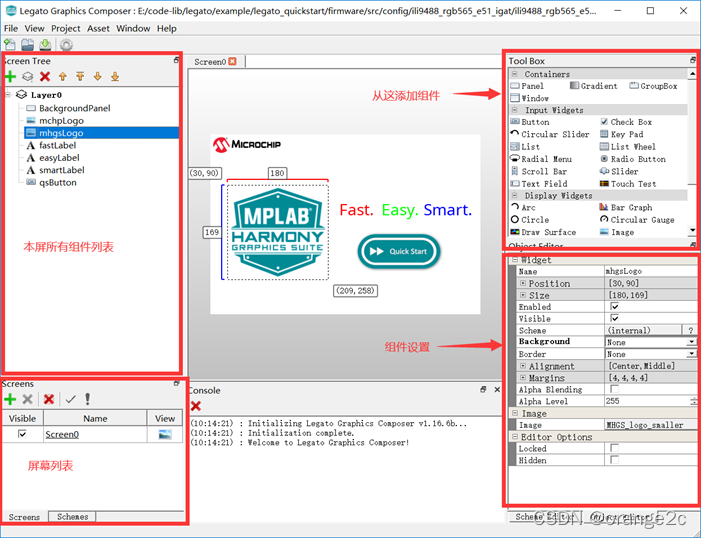The image size is (701, 538).
Task: Add a new layer with green plus in Screen Tree
Action: click(x=10, y=76)
